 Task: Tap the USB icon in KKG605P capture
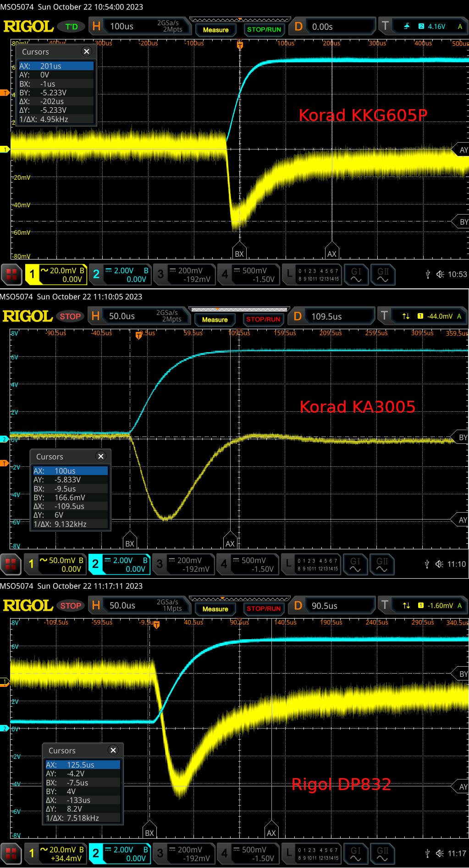(428, 274)
